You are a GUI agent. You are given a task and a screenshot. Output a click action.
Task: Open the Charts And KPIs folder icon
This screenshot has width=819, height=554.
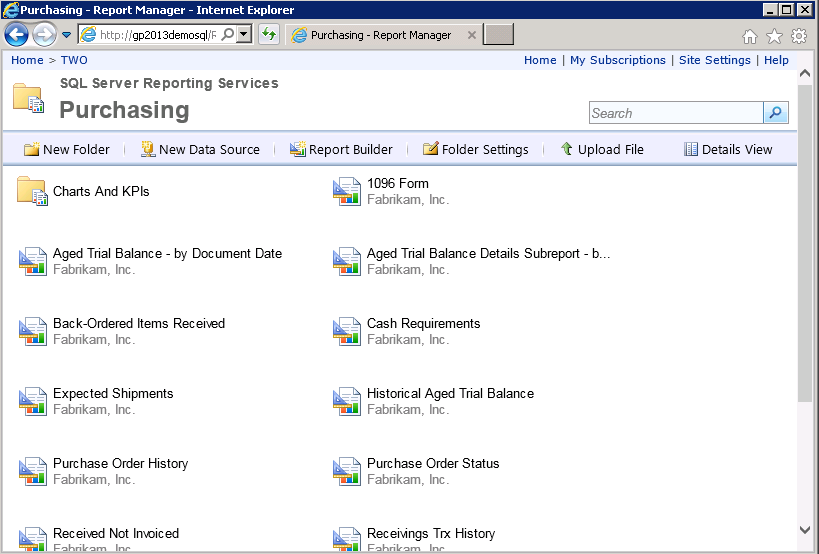[x=32, y=191]
